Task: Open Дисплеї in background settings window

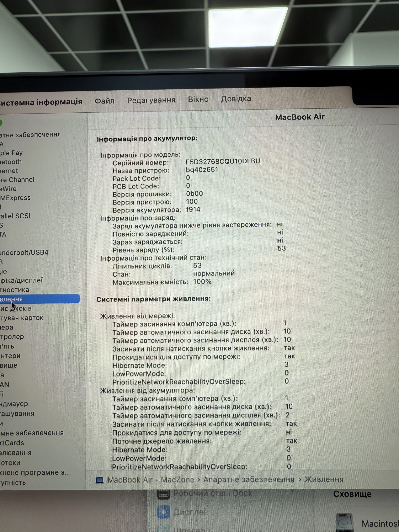Action: tap(190, 512)
